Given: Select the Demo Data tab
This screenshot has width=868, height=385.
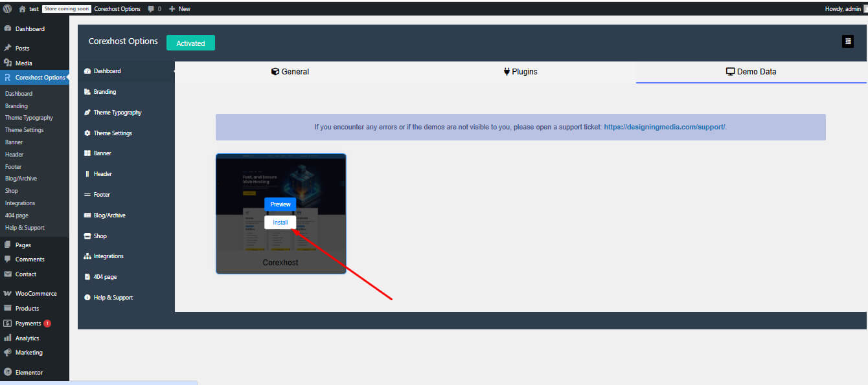Looking at the screenshot, I should tap(751, 72).
